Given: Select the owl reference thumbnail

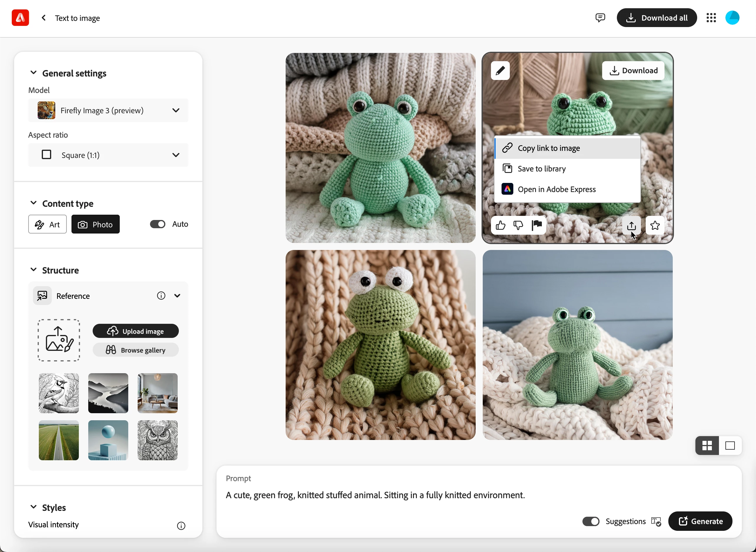Looking at the screenshot, I should [157, 441].
